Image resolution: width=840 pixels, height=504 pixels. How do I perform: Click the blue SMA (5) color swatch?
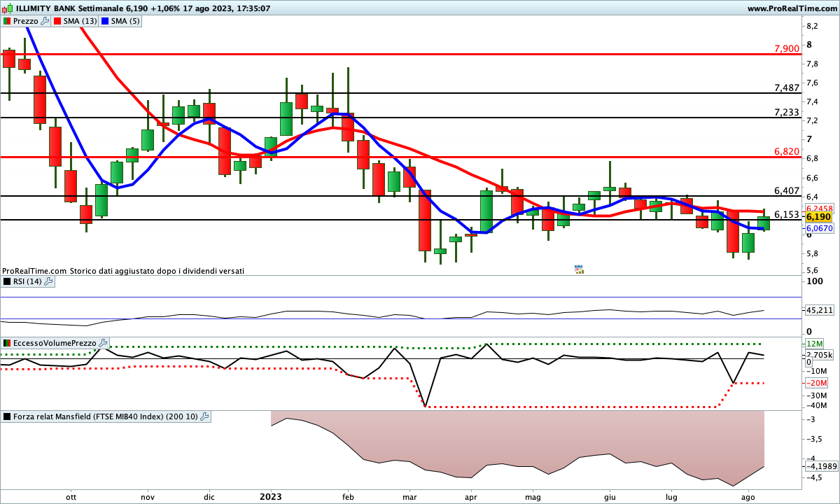(x=106, y=22)
